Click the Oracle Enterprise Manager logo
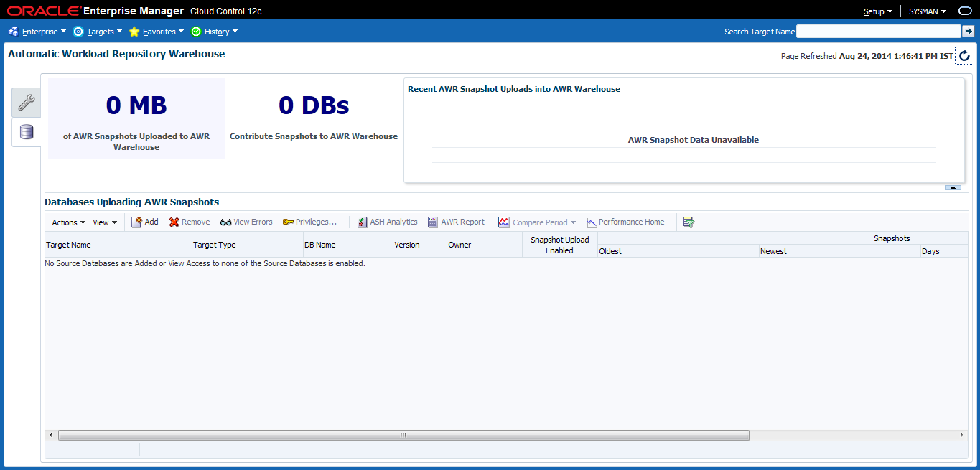This screenshot has width=980, height=470. point(95,11)
